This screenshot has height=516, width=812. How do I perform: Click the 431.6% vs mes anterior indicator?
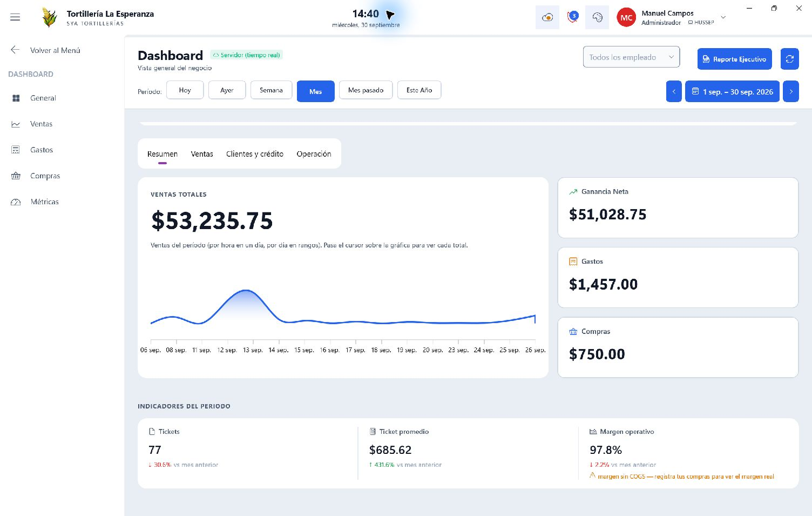(x=405, y=465)
